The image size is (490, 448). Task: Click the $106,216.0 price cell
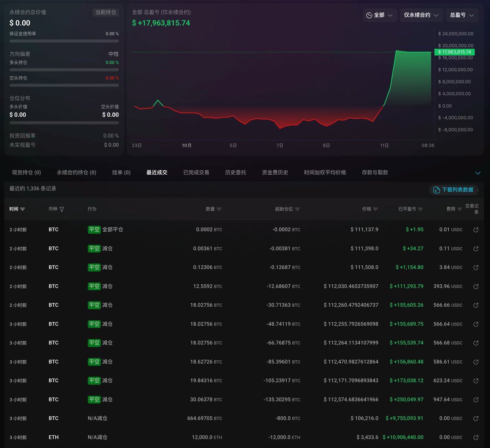click(x=364, y=418)
